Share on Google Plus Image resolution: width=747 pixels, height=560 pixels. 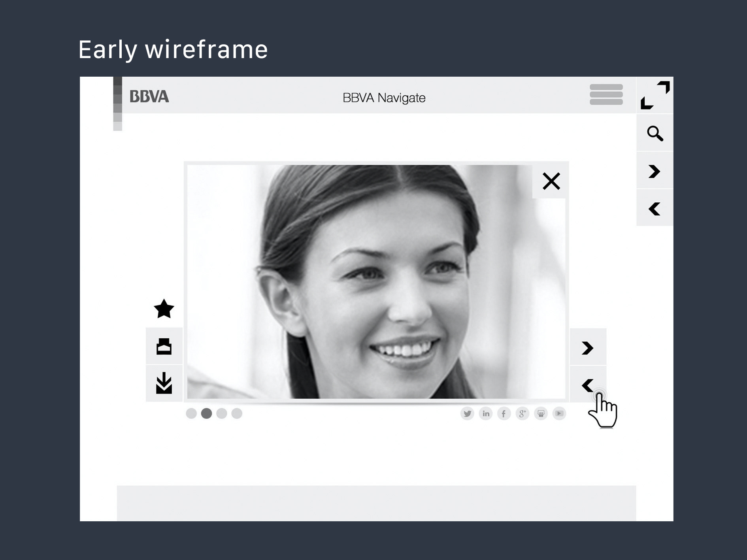(x=523, y=414)
